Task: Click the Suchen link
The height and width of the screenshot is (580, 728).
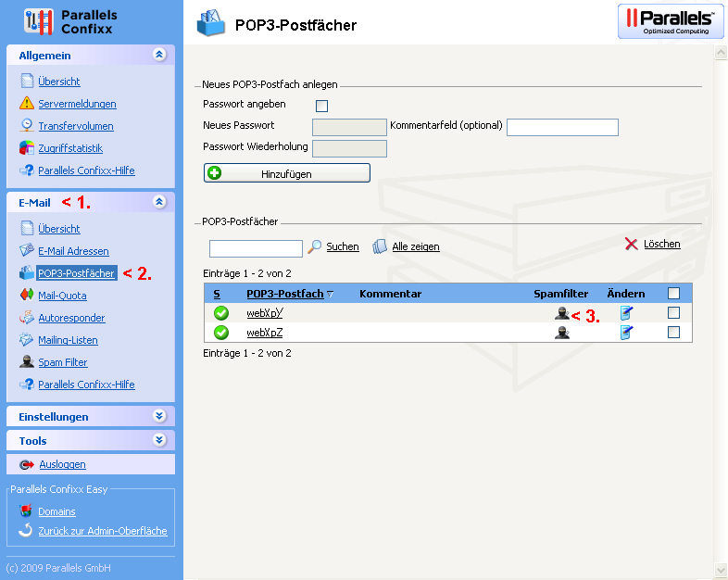Action: [343, 246]
